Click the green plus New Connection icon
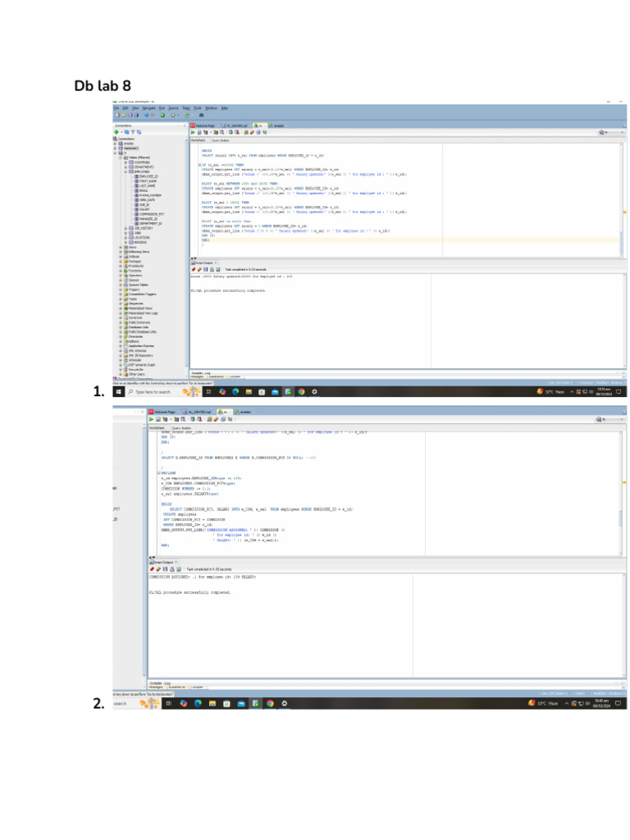This screenshot has height=840, width=630. [116, 132]
